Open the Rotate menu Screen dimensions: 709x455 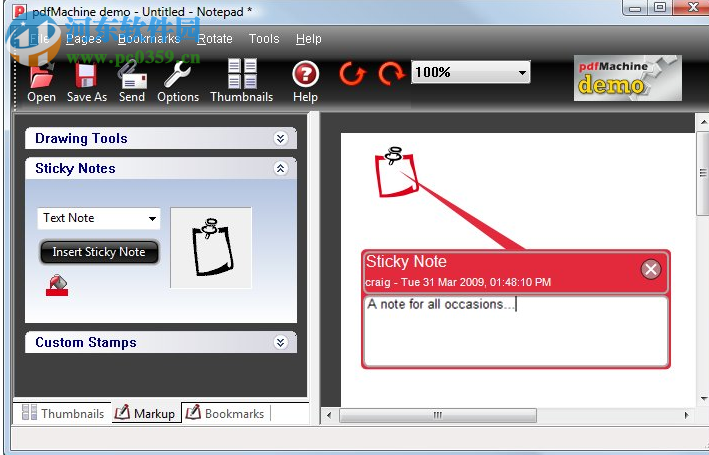(215, 39)
